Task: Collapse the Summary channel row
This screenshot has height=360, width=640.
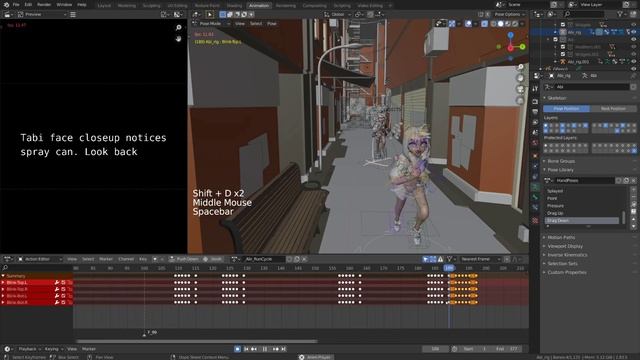Action: point(3,276)
